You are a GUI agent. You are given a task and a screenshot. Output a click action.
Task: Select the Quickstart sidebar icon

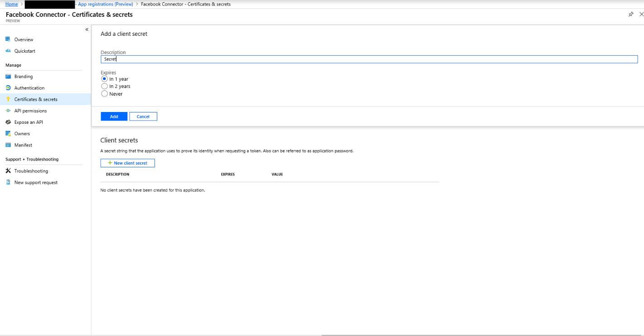8,51
